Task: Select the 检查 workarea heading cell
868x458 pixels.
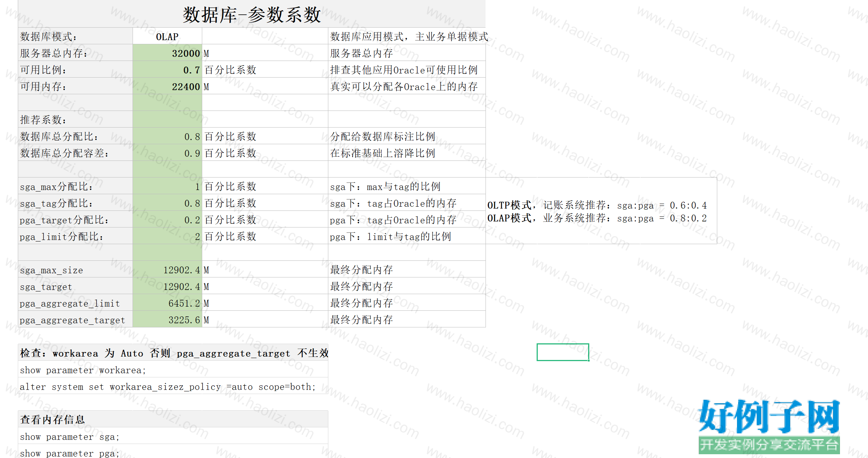Action: [x=173, y=353]
